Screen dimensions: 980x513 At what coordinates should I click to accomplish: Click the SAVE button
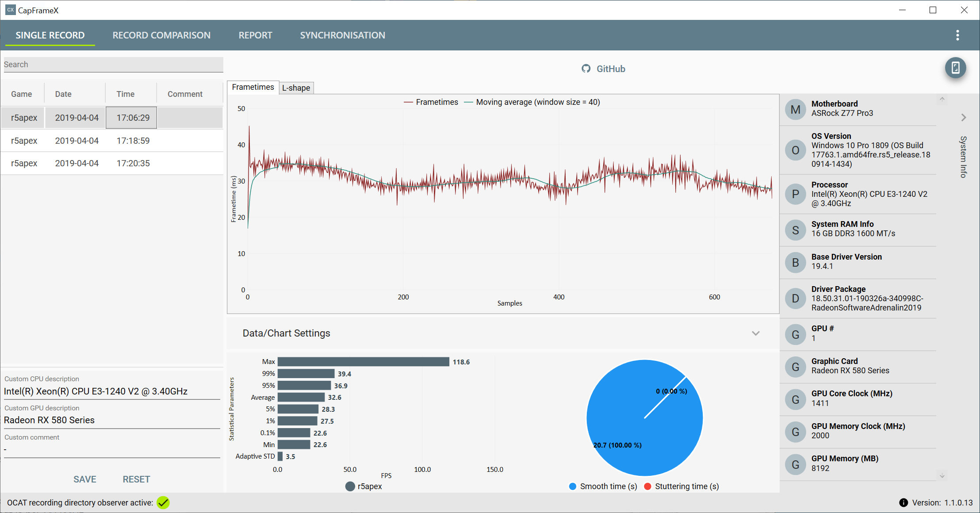pos(85,479)
